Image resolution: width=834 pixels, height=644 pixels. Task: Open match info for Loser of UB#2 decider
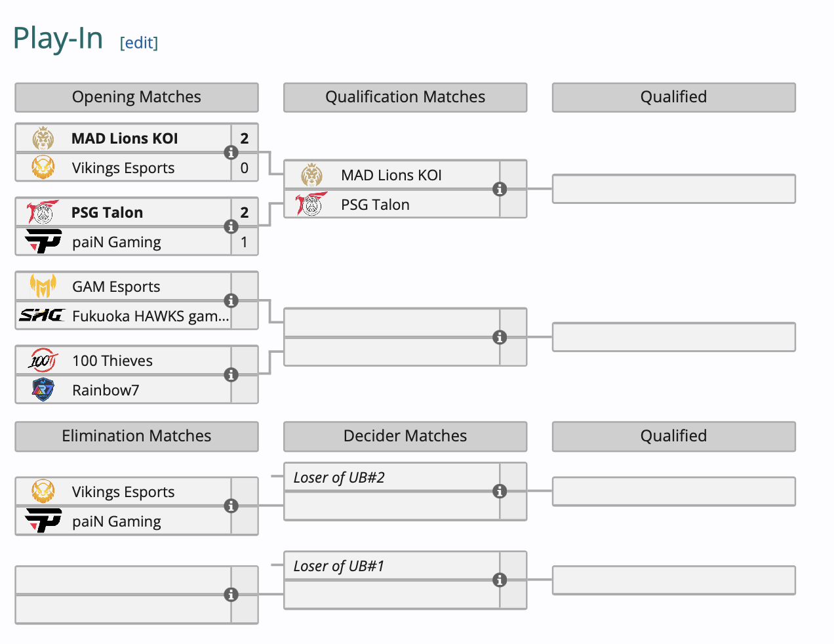(500, 491)
